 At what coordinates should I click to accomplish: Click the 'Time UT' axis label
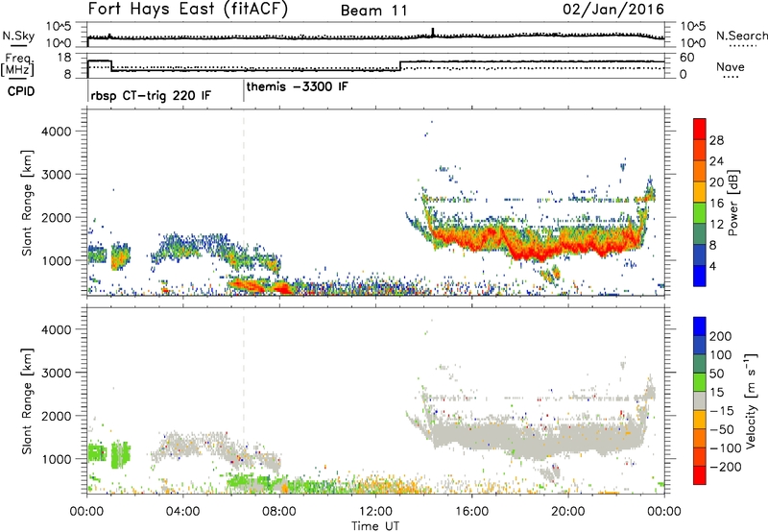(x=375, y=526)
